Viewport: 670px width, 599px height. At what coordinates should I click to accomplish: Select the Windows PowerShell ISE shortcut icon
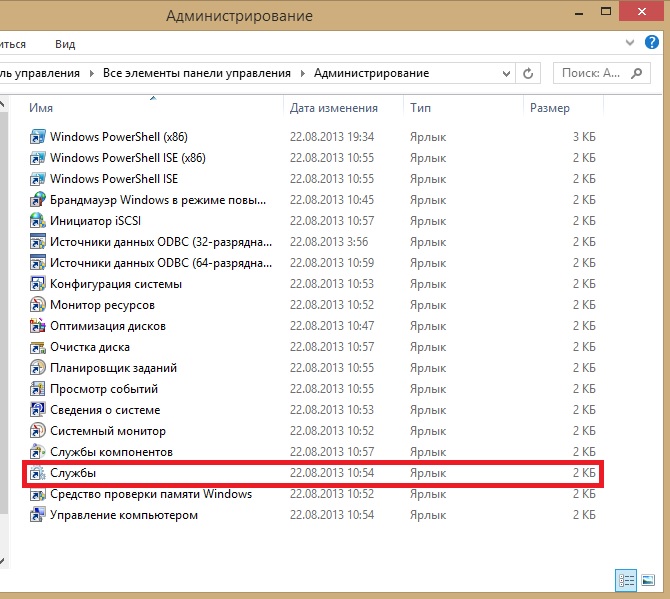point(38,179)
